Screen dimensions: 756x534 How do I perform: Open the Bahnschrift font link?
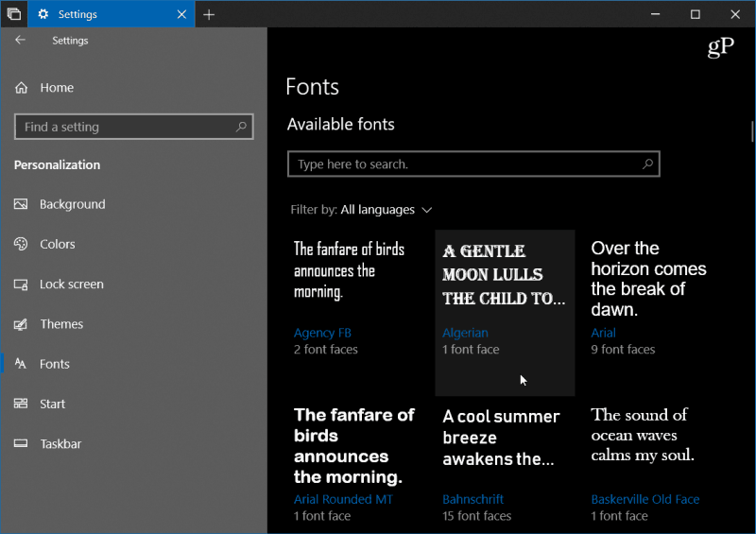[x=473, y=499]
